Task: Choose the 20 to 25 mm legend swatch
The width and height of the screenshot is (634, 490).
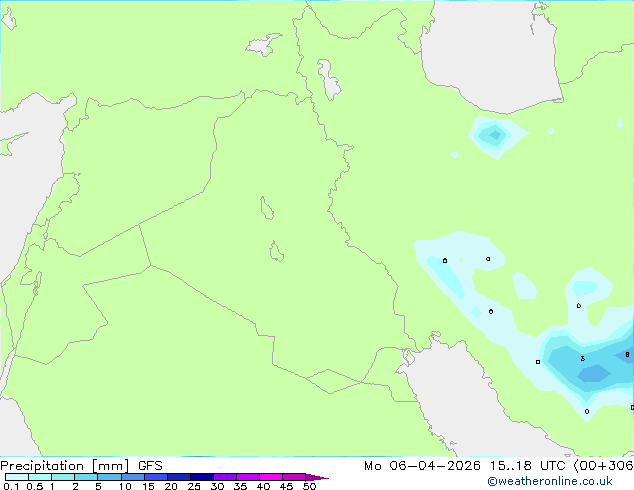Action: click(x=179, y=477)
